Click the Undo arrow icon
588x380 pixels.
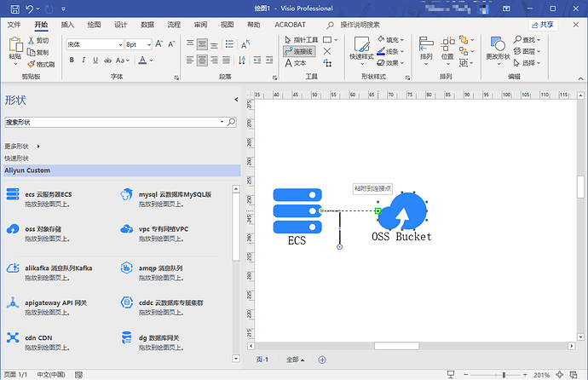coord(30,9)
